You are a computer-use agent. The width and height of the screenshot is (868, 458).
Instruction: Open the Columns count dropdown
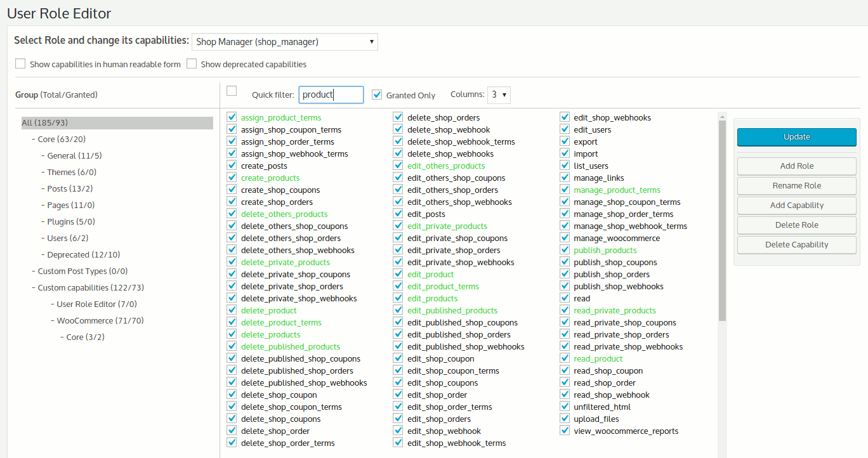(x=499, y=95)
